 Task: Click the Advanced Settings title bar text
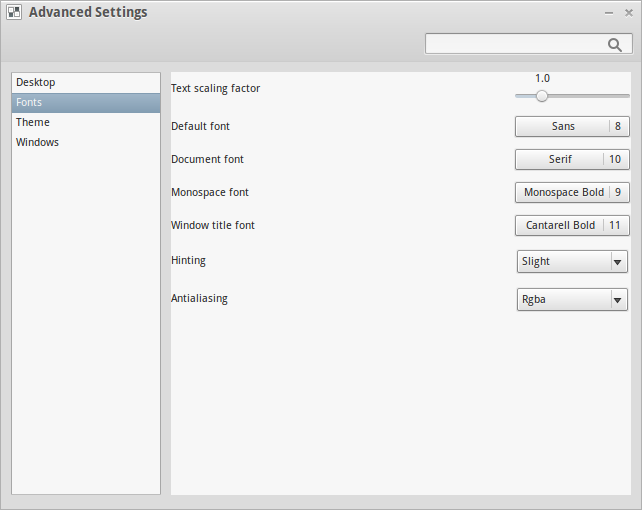(88, 13)
